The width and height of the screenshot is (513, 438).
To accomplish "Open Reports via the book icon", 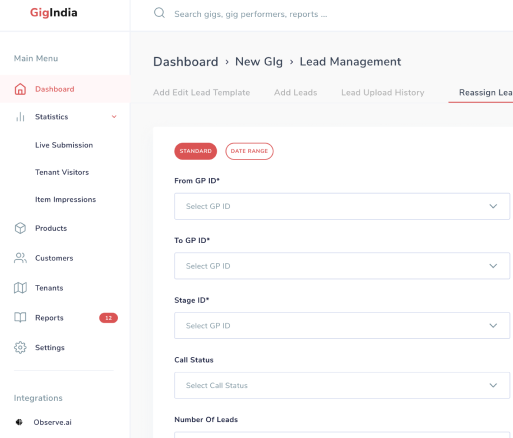I will tap(20, 317).
